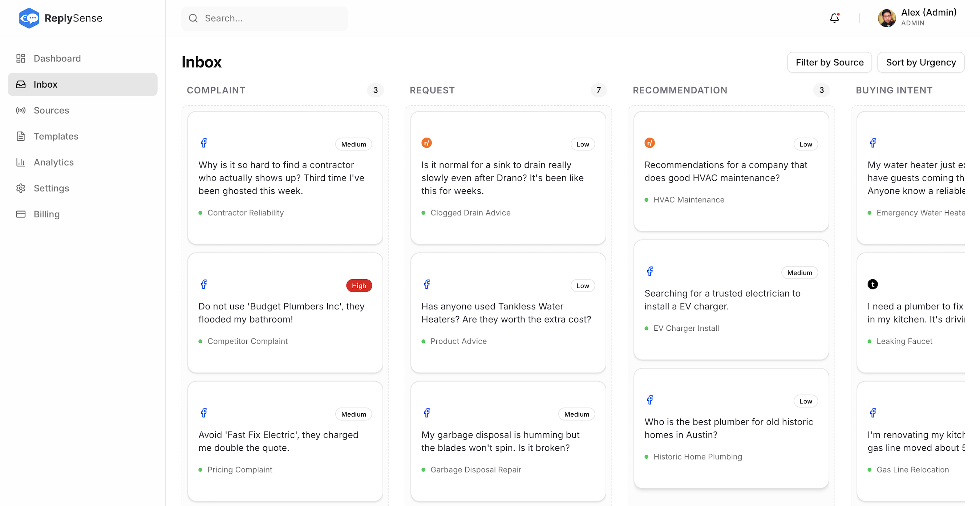Click Facebook icon on 'Budget Plumbers' complaint card

[204, 284]
